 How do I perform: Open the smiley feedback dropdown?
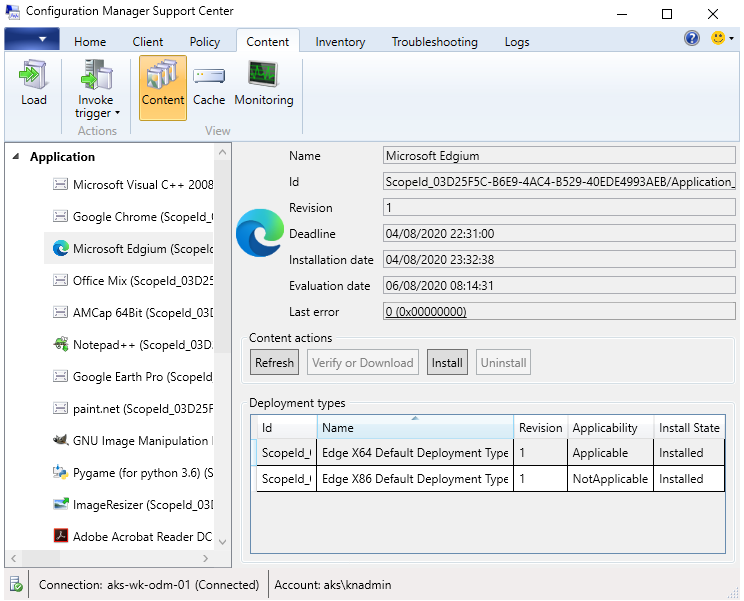tap(722, 39)
